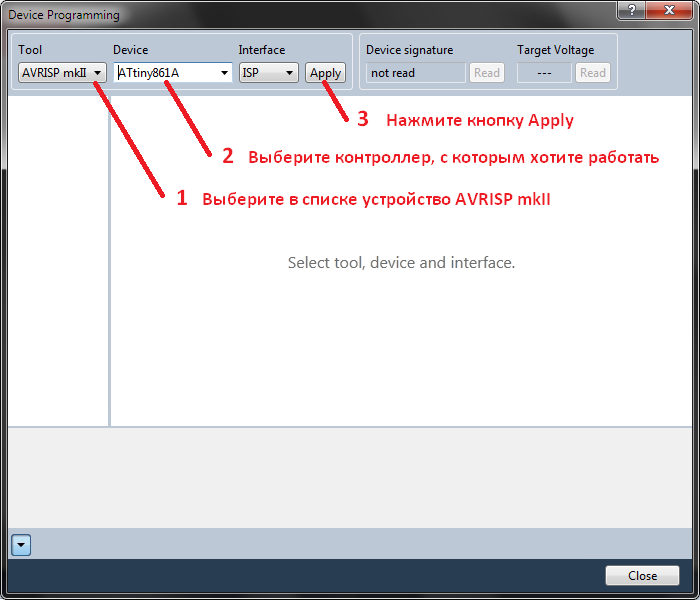Image resolution: width=700 pixels, height=600 pixels.
Task: Expand the output panel with bottom-left arrow icon
Action: point(22,544)
